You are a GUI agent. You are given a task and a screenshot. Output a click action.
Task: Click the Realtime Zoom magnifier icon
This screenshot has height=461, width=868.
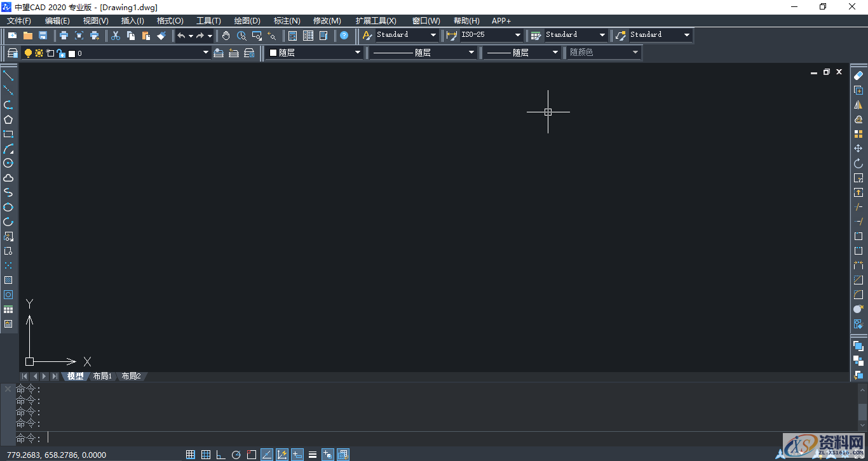click(x=241, y=36)
